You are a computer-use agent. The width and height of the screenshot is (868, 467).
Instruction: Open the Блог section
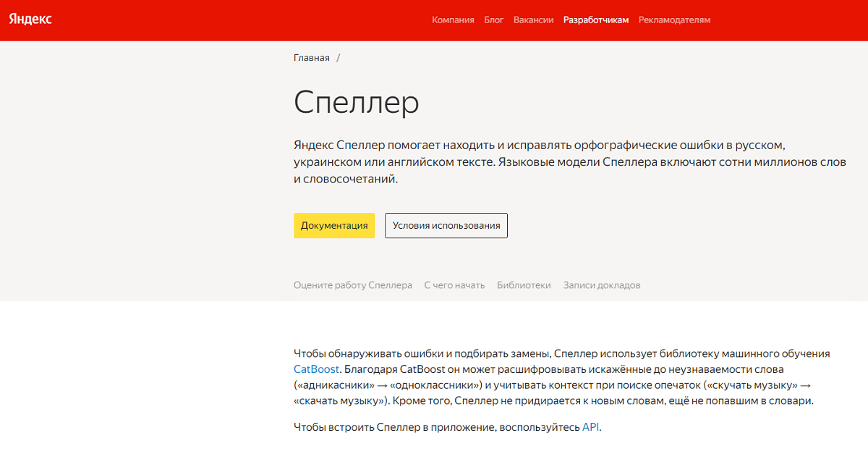(493, 20)
